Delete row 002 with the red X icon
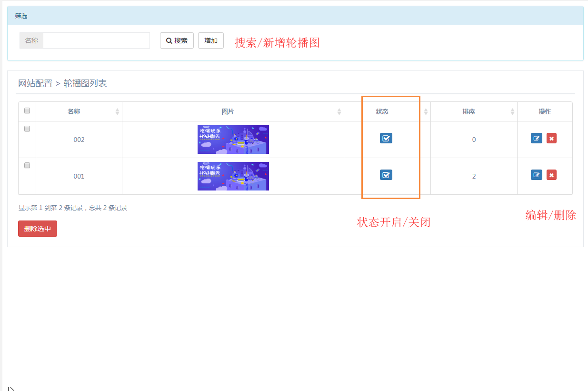Image resolution: width=588 pixels, height=391 pixels. coord(551,138)
